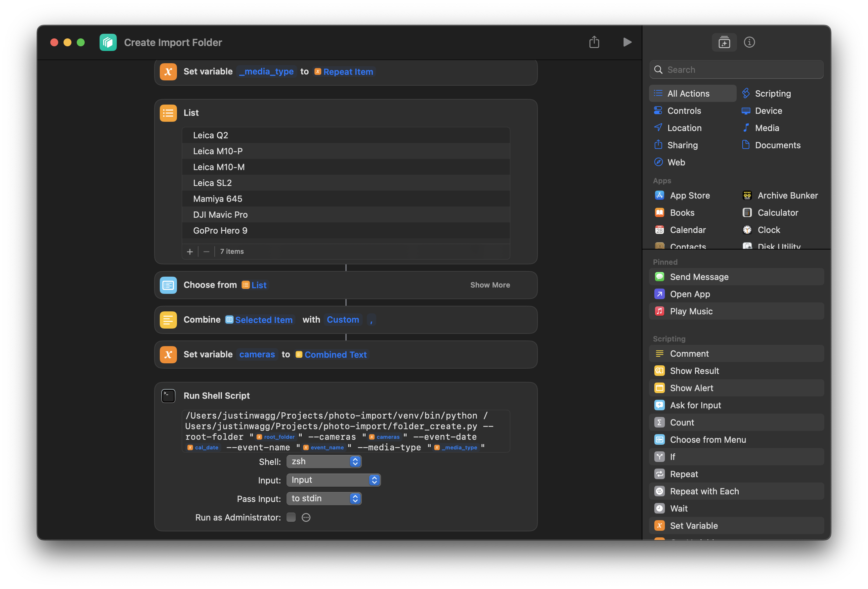Enable Run as Administrator checkbox
Image resolution: width=868 pixels, height=589 pixels.
[291, 517]
